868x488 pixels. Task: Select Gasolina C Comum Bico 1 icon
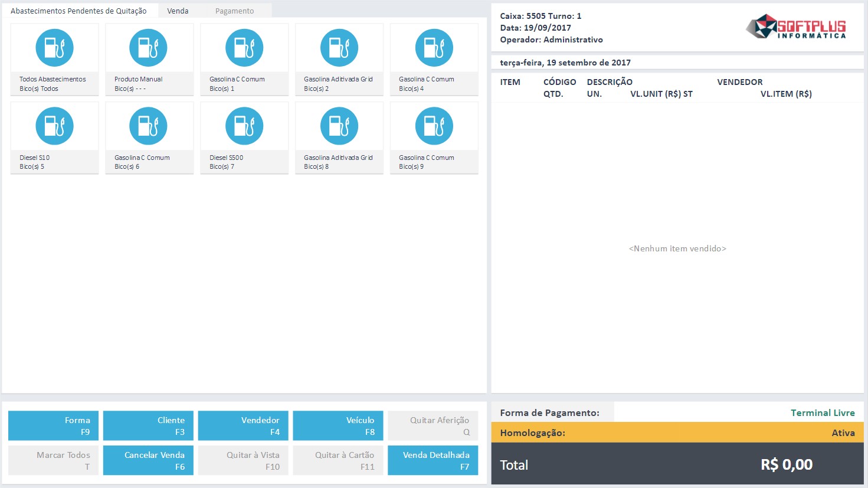coord(244,48)
